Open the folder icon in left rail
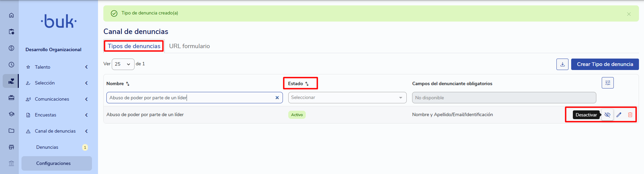The width and height of the screenshot is (644, 174). [x=11, y=131]
